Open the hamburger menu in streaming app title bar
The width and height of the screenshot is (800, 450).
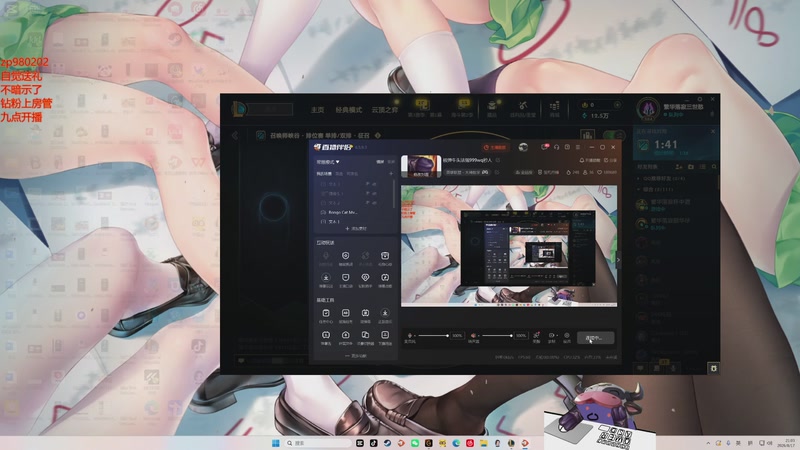578,147
